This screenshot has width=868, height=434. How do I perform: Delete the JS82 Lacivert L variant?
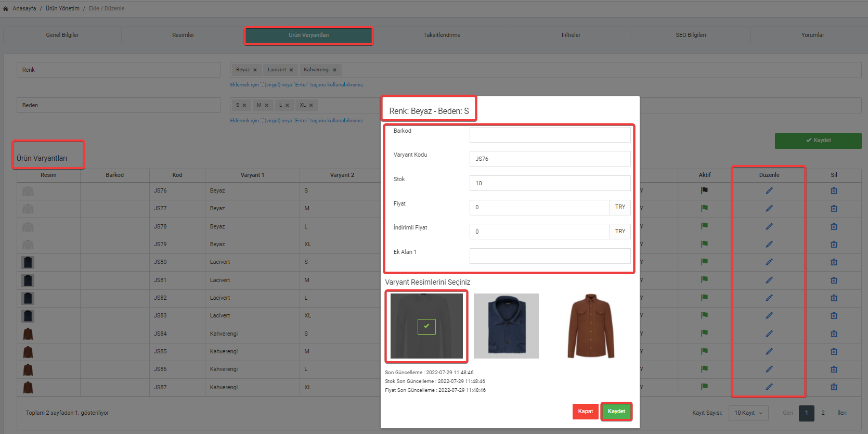834,298
